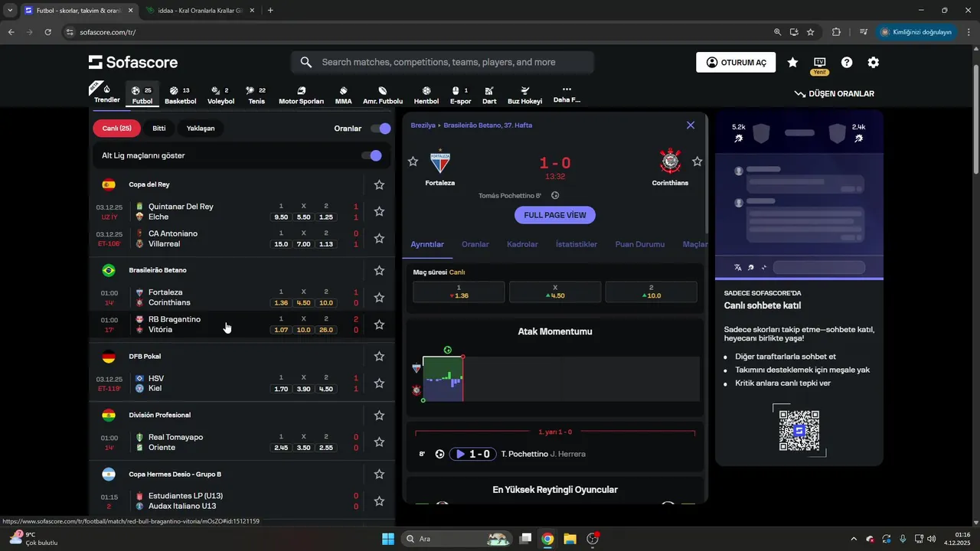Click the FULL PAGE VIEW button

pos(555,215)
